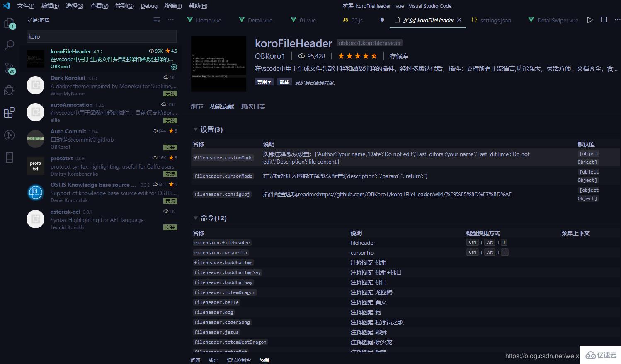This screenshot has width=621, height=364.
Task: Click the download count 95,428
Action: click(312, 56)
